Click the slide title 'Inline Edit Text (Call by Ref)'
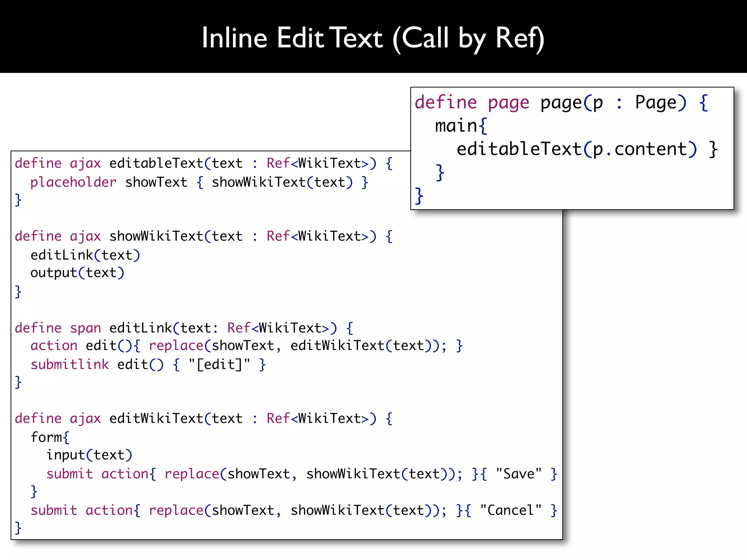747x560 pixels. coord(373,38)
